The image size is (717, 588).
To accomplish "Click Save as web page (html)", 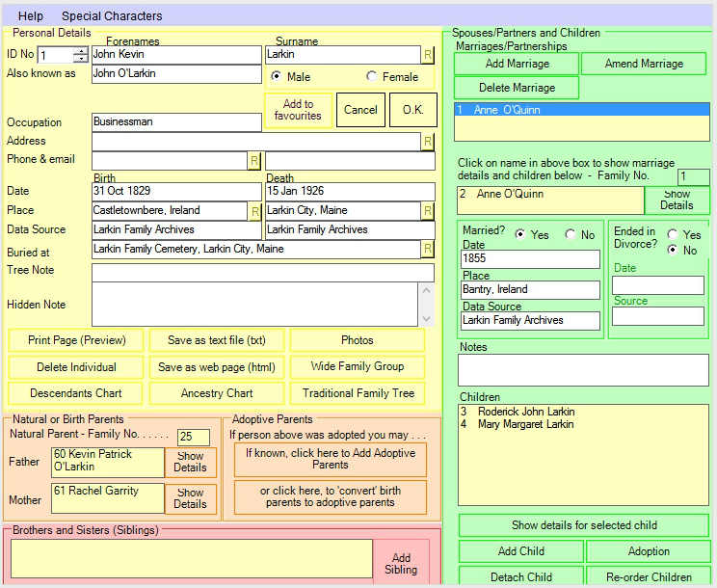I will (217, 366).
